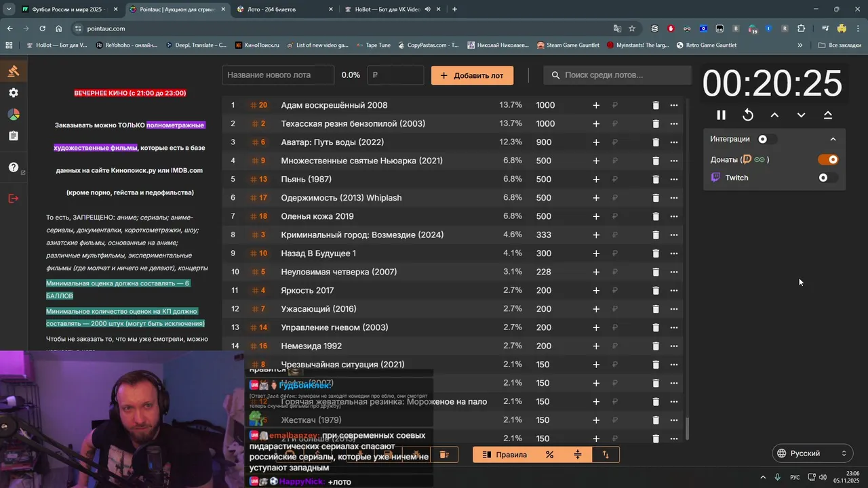Open the clipboard history icon in sidebar
This screenshot has width=868, height=488.
coord(13,136)
